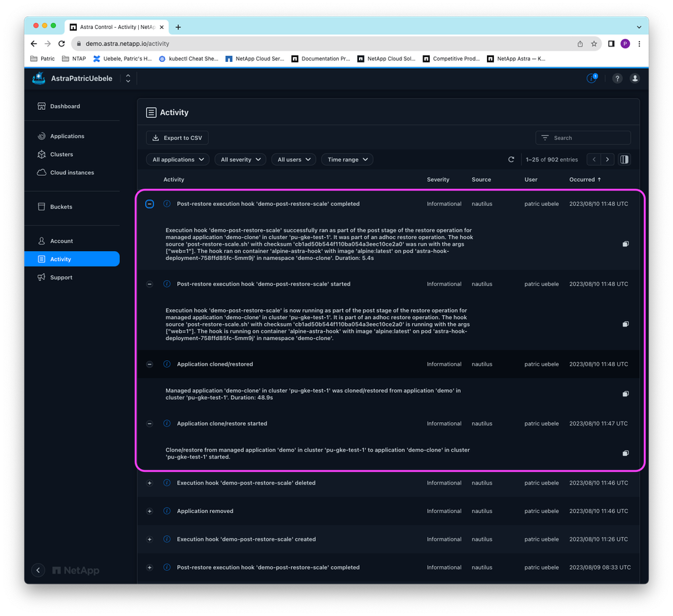Open a new browser tab
Viewport: 673px width, 616px height.
click(178, 27)
